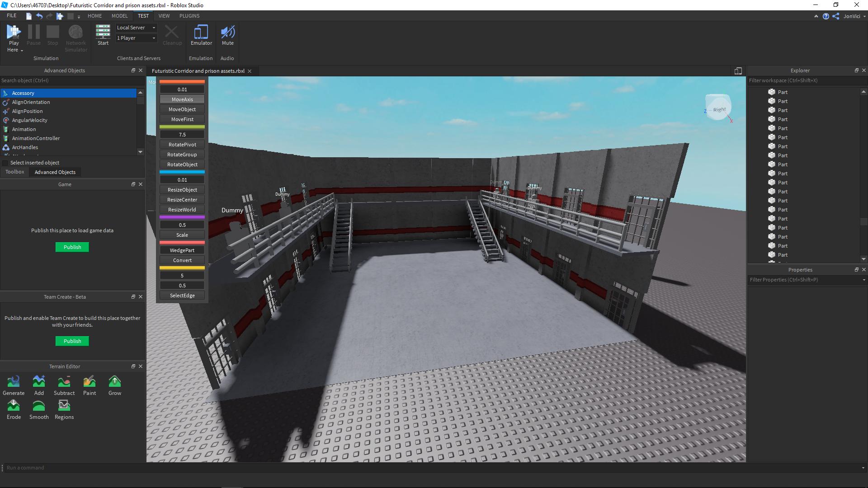Toggle the MoveAxis plugin button

click(182, 99)
